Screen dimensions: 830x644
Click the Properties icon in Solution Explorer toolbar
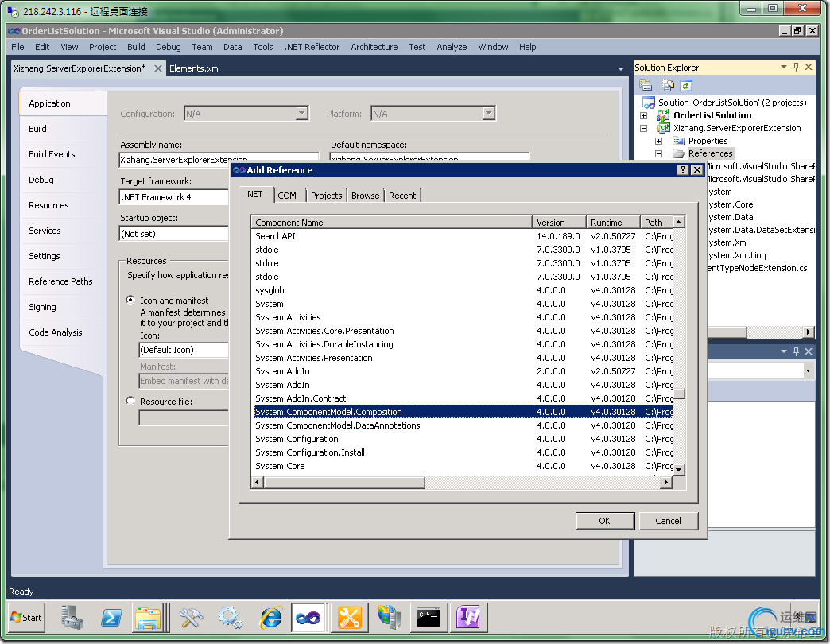(646, 85)
